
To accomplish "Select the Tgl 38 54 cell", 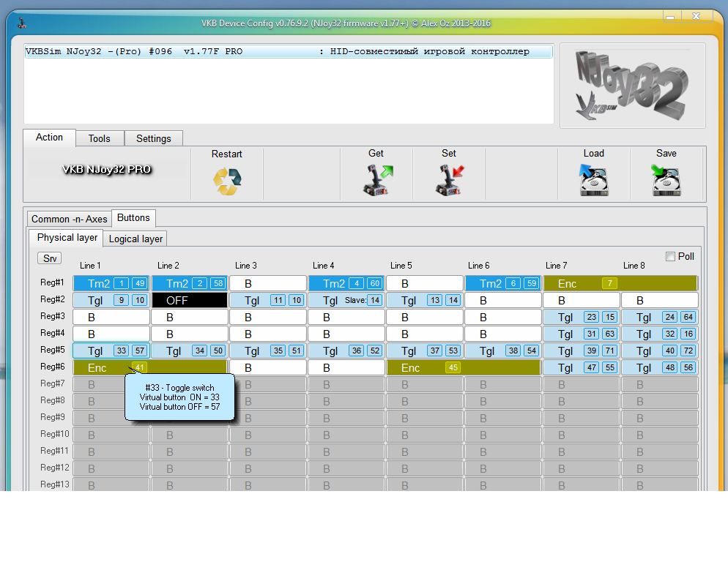I will pyautogui.click(x=503, y=351).
